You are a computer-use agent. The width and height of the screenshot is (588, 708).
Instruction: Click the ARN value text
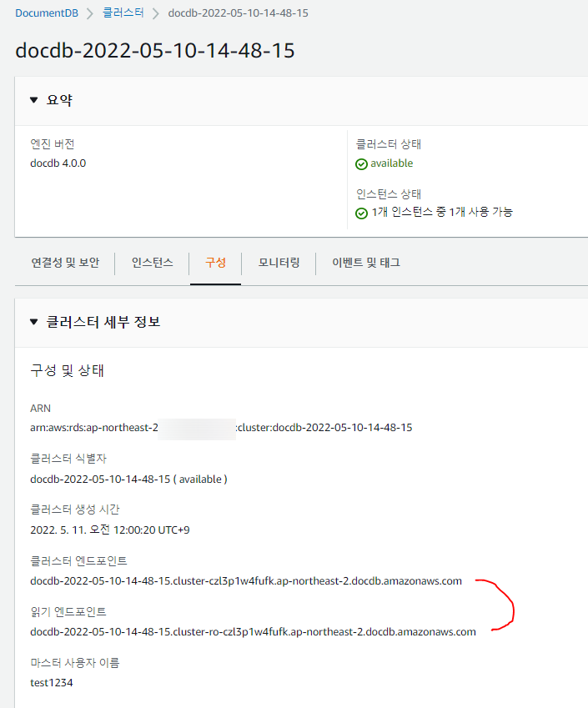click(x=221, y=428)
